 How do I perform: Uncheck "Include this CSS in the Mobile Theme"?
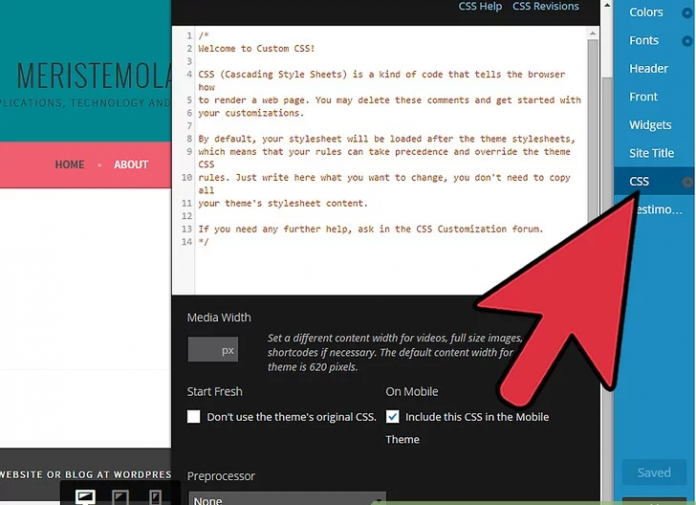[393, 417]
